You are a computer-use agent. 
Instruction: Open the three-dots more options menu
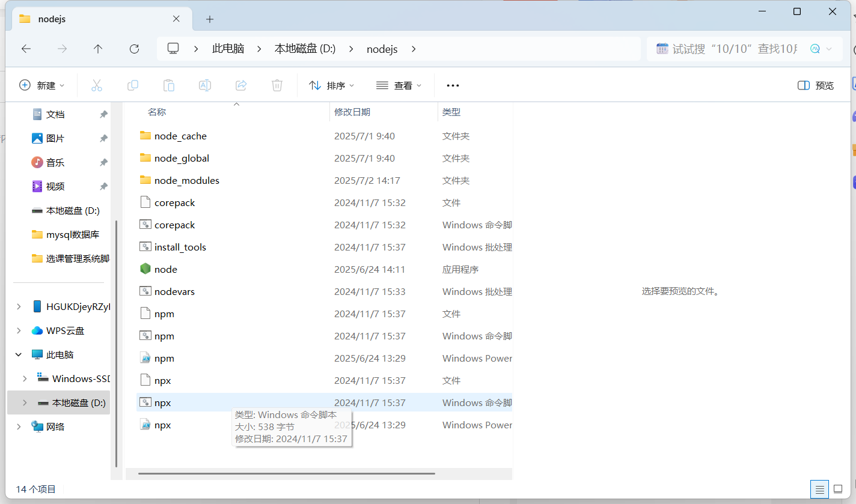tap(453, 85)
